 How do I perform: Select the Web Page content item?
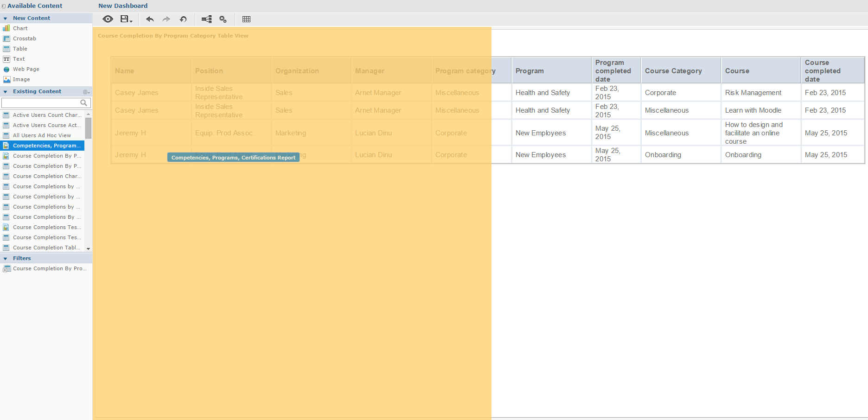(x=26, y=69)
